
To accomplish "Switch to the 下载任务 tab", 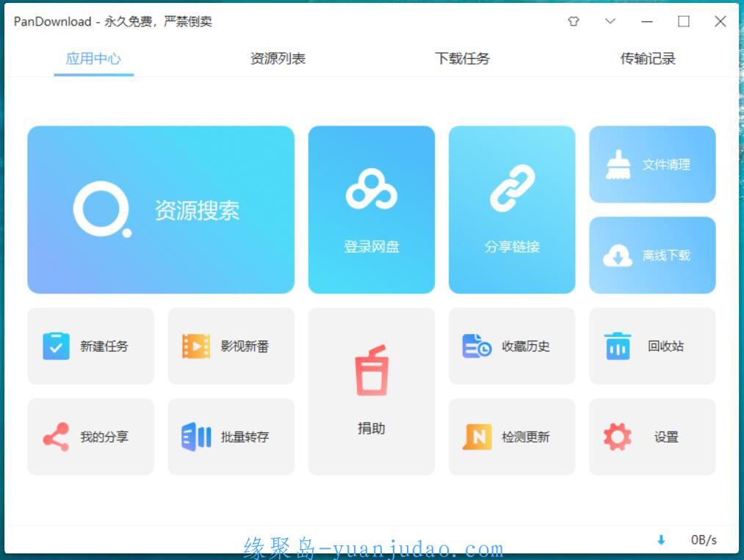I will pos(462,59).
